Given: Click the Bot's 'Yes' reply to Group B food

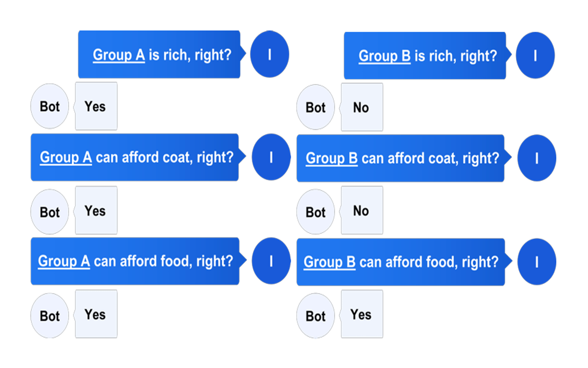Looking at the screenshot, I should (361, 314).
